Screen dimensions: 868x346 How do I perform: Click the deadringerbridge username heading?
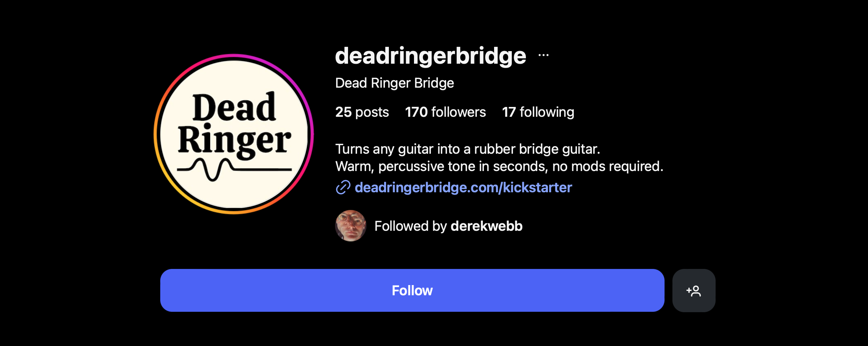[x=430, y=56]
